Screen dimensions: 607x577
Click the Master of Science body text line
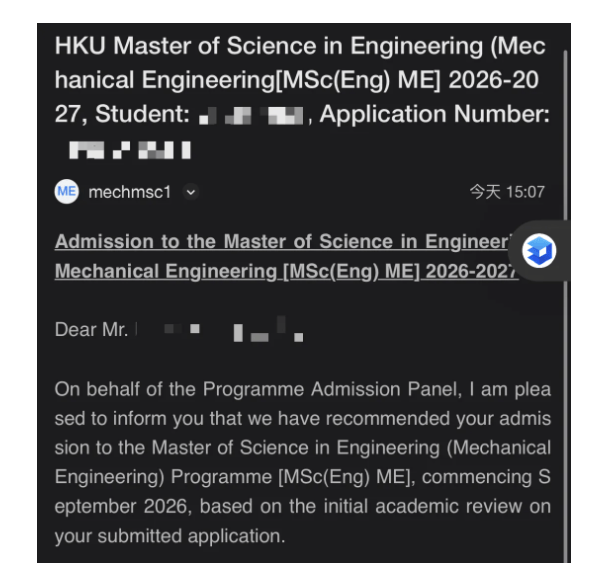tap(300, 447)
